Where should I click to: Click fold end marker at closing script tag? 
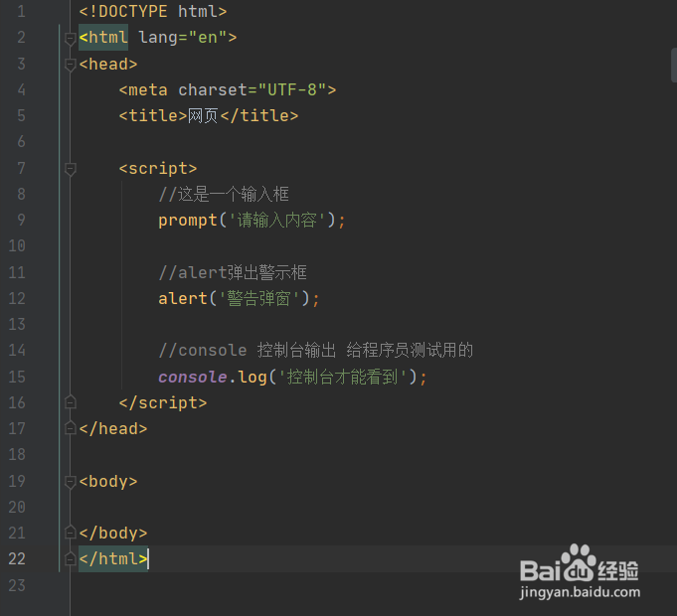70,402
